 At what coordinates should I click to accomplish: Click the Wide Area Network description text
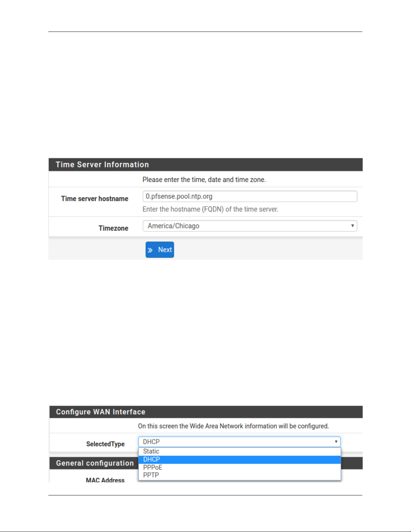234,426
